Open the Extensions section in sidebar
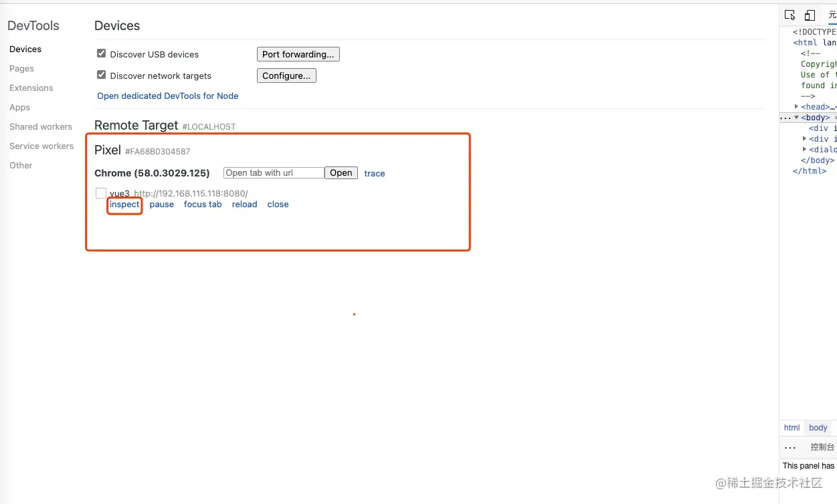This screenshot has height=504, width=837. point(31,88)
